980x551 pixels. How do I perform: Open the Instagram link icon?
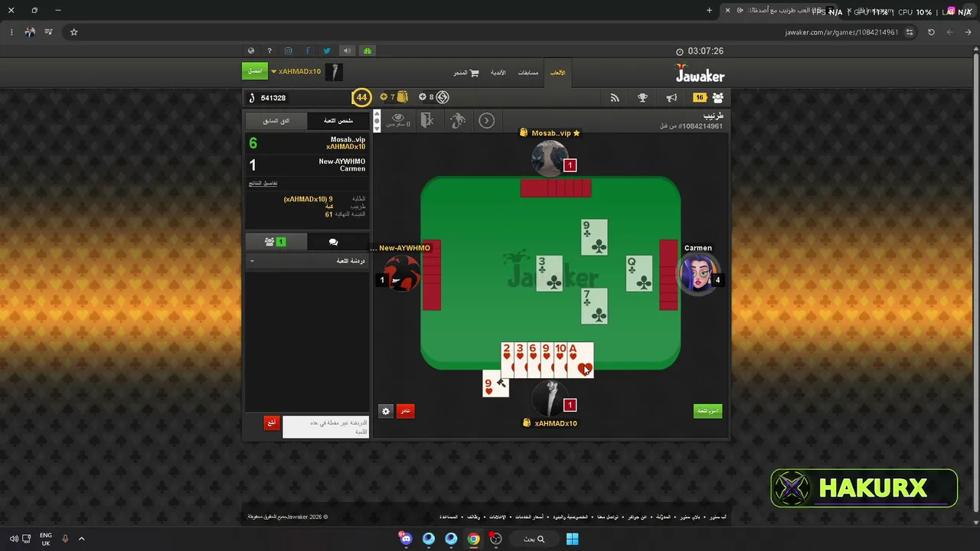(x=289, y=51)
